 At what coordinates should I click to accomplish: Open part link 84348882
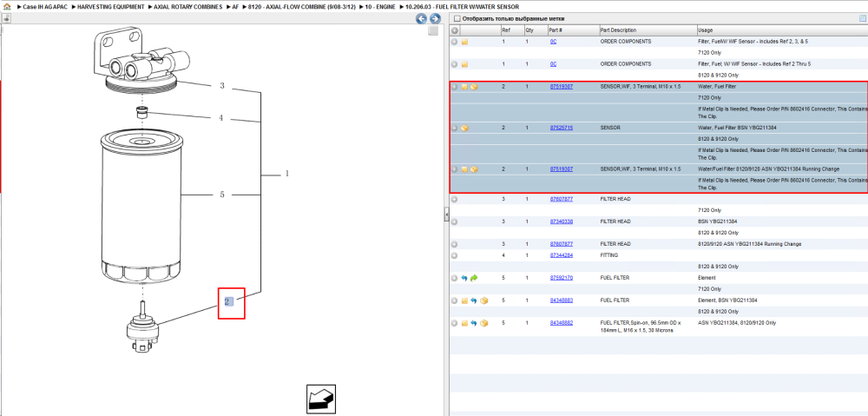(562, 323)
